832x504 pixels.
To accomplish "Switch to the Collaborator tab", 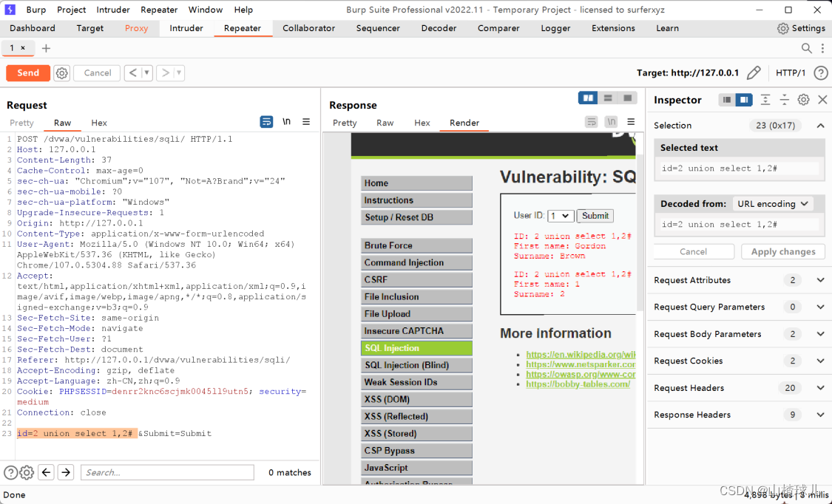I will click(309, 29).
